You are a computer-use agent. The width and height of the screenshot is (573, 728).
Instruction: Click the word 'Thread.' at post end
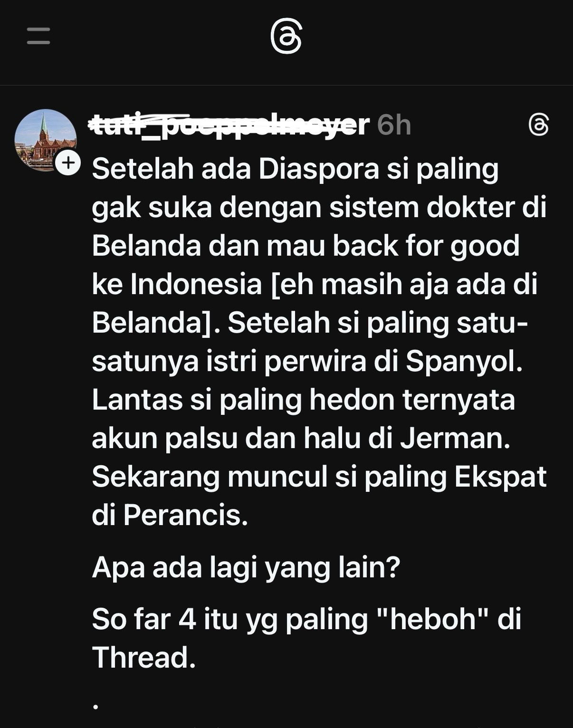tap(144, 658)
